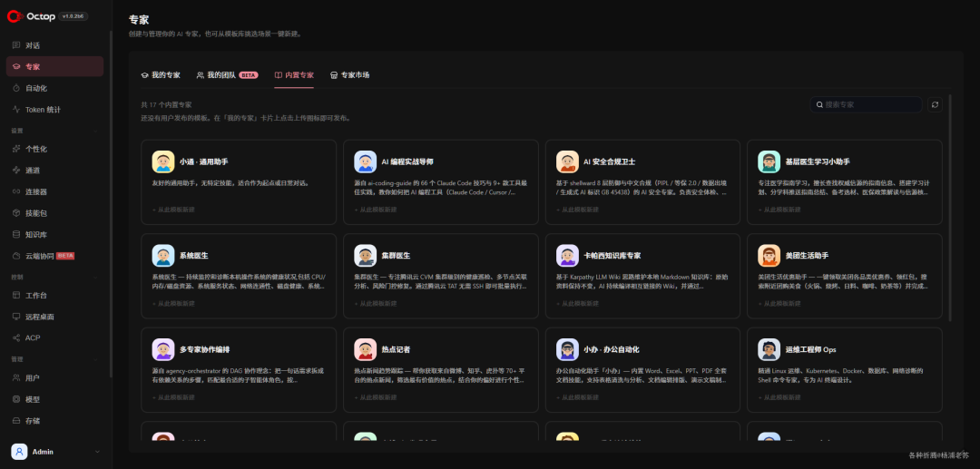Click the expert list vertical scrollbar
This screenshot has height=469, width=980.
(x=950, y=208)
